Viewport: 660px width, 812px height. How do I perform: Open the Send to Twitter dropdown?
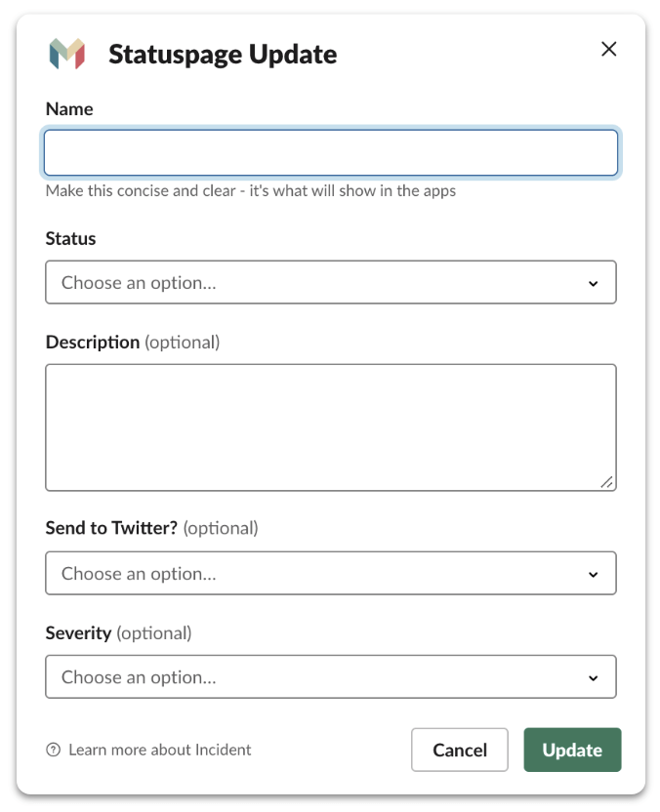(331, 573)
